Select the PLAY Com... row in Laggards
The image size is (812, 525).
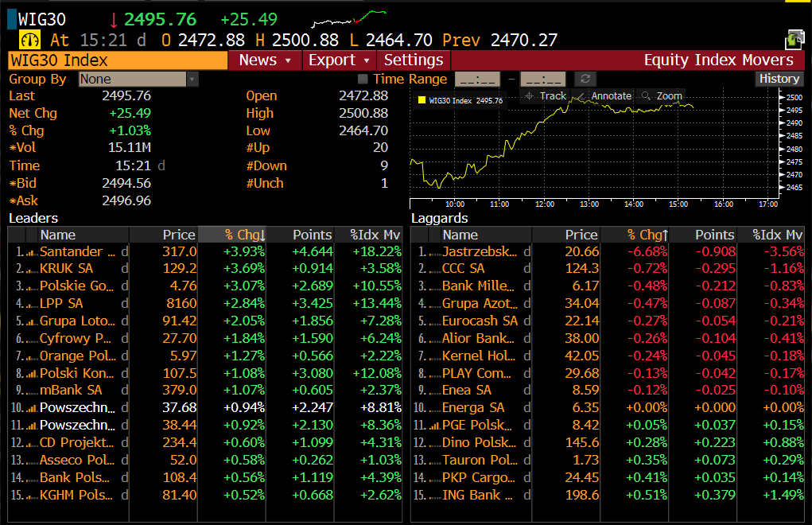pyautogui.click(x=608, y=373)
